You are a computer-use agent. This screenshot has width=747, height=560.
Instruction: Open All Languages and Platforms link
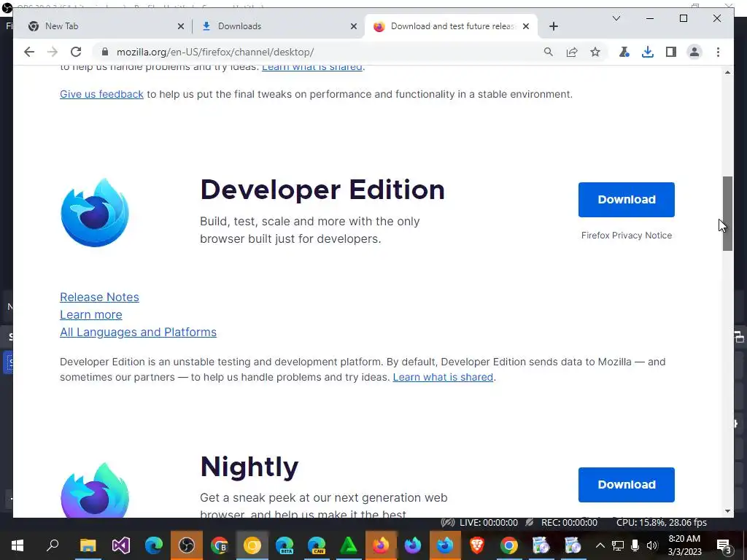(138, 332)
